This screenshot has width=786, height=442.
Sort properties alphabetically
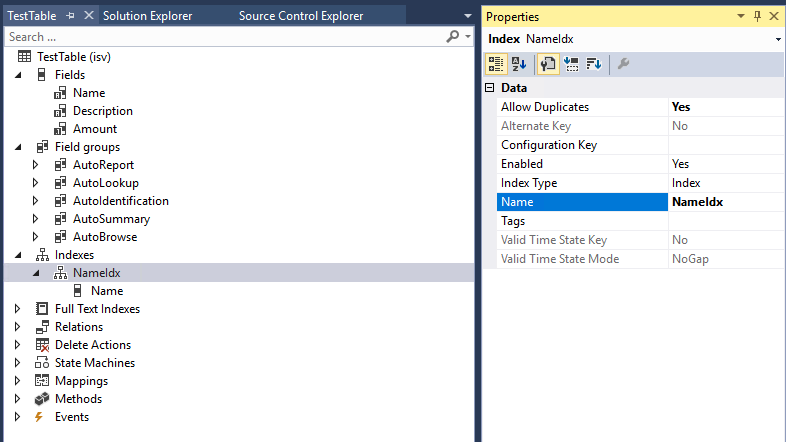coord(518,64)
